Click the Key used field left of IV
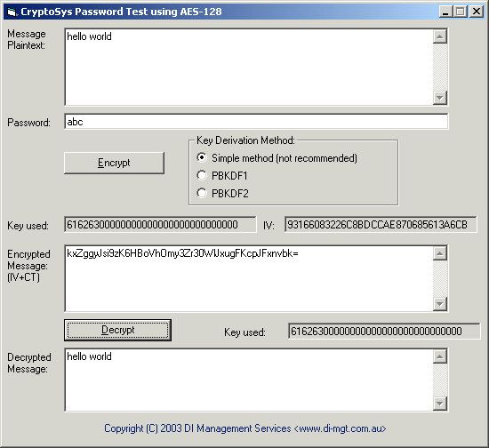The height and width of the screenshot is (448, 489). [160, 225]
